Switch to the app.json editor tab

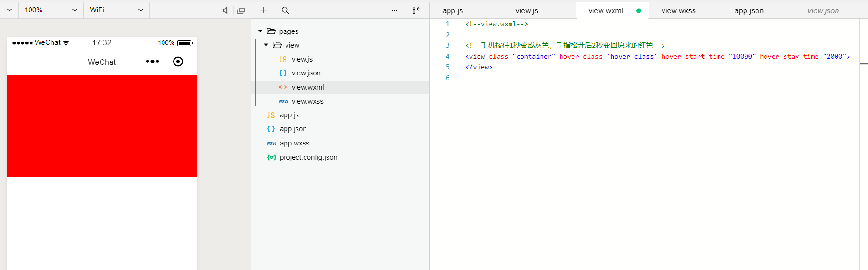(x=749, y=10)
